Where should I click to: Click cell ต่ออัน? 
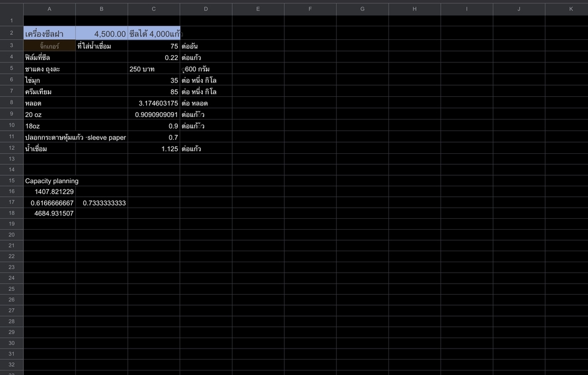206,46
